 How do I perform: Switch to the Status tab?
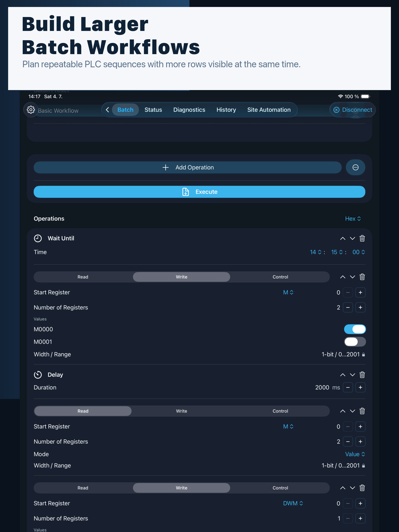point(153,110)
